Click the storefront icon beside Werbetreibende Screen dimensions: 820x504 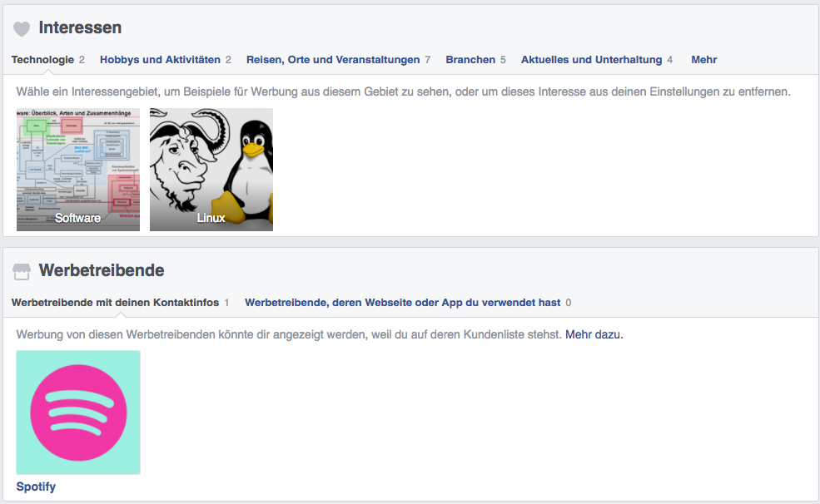click(22, 272)
